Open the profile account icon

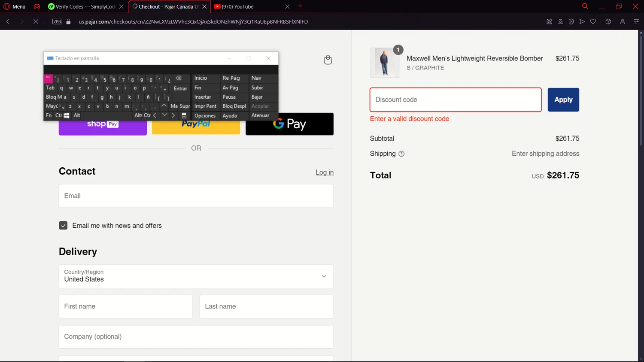pyautogui.click(x=623, y=21)
